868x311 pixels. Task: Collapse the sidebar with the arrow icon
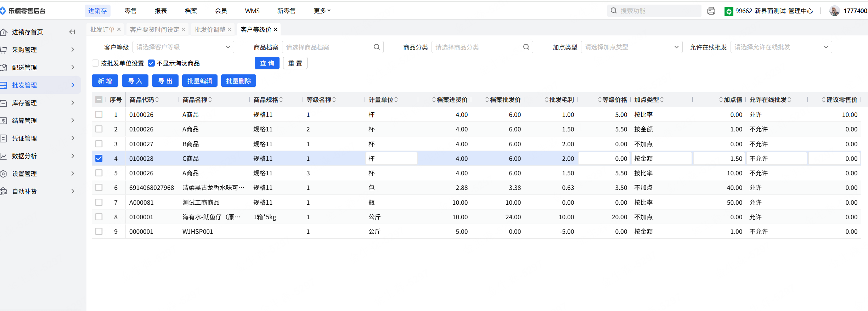[72, 32]
